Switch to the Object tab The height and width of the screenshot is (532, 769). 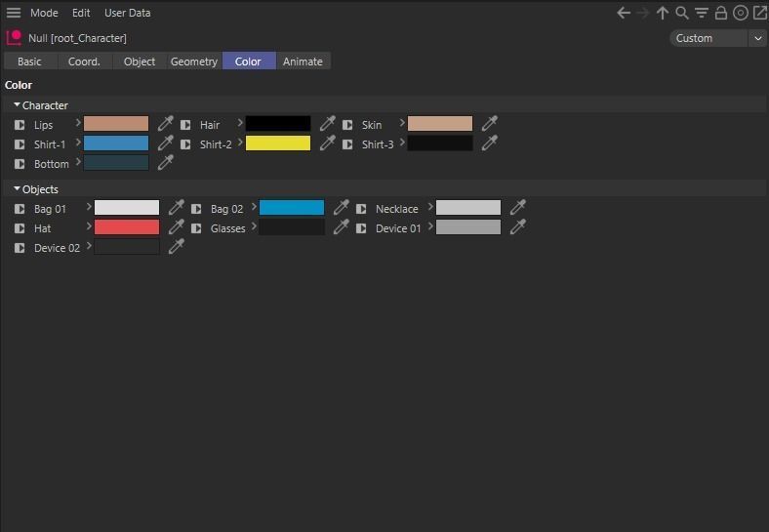(140, 61)
